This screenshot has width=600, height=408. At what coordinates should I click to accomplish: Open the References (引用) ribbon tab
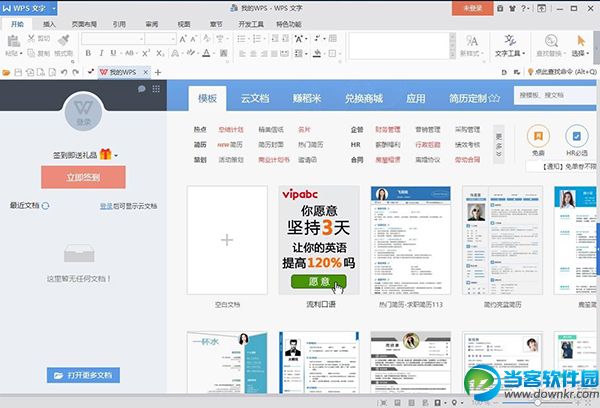coord(119,24)
